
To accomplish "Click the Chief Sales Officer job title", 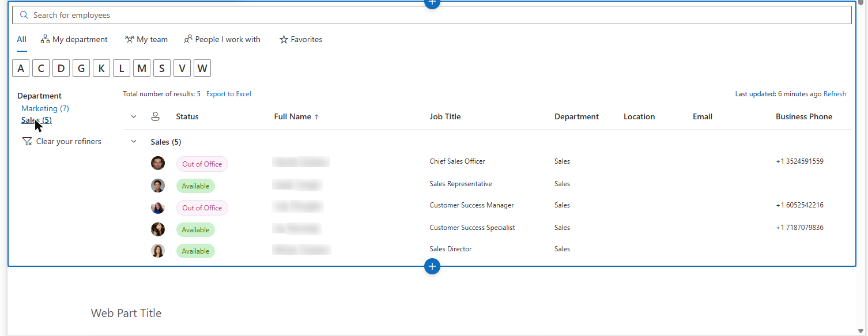I will [x=458, y=161].
